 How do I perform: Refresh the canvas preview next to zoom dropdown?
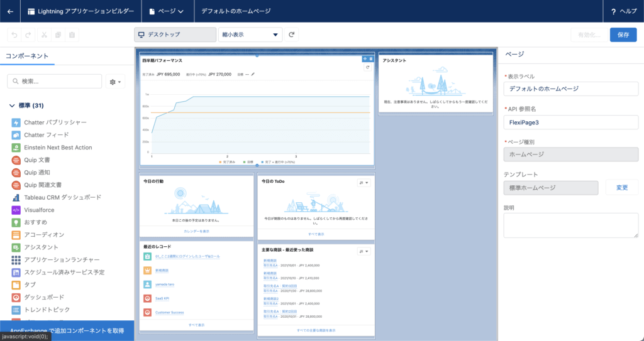pyautogui.click(x=292, y=35)
